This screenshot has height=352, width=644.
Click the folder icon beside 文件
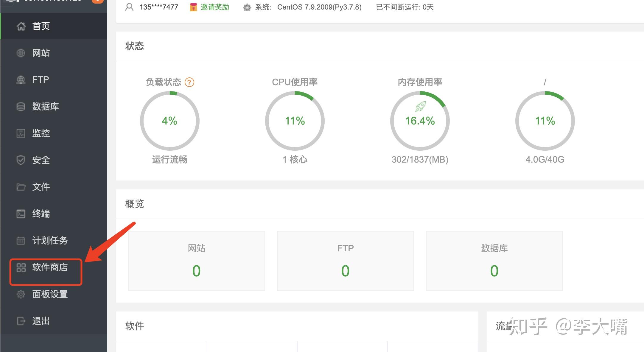pos(21,187)
